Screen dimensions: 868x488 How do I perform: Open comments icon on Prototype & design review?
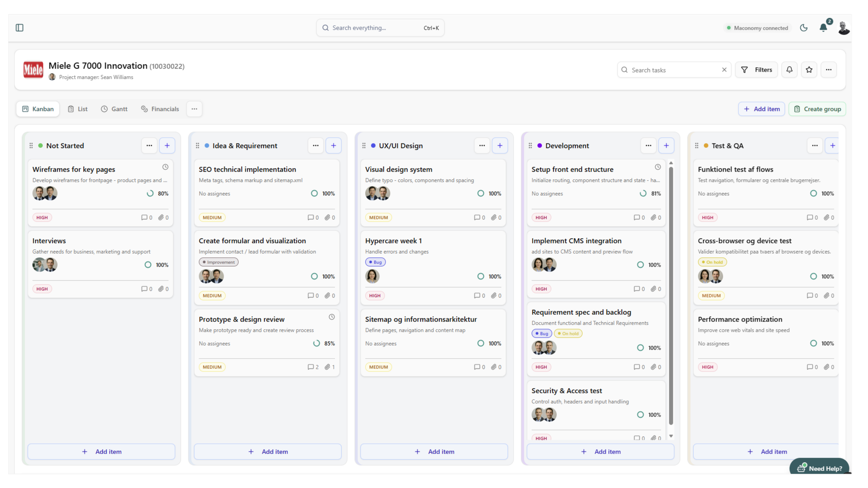pyautogui.click(x=311, y=367)
